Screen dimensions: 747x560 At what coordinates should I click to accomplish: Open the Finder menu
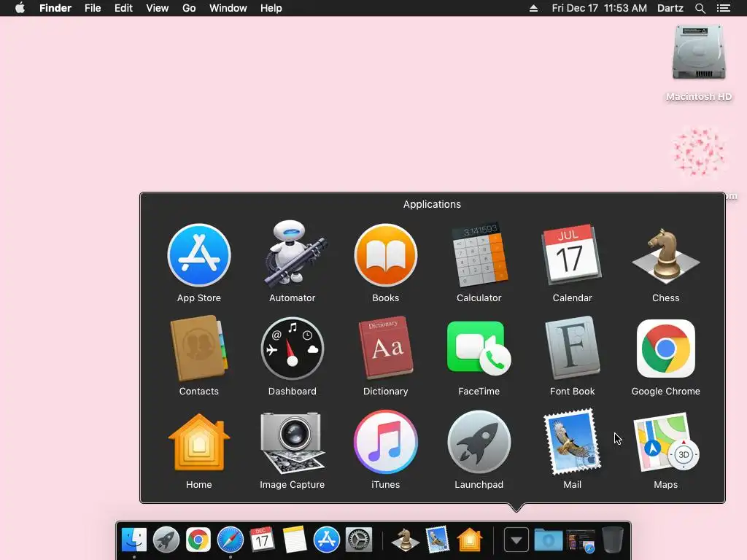pyautogui.click(x=55, y=8)
